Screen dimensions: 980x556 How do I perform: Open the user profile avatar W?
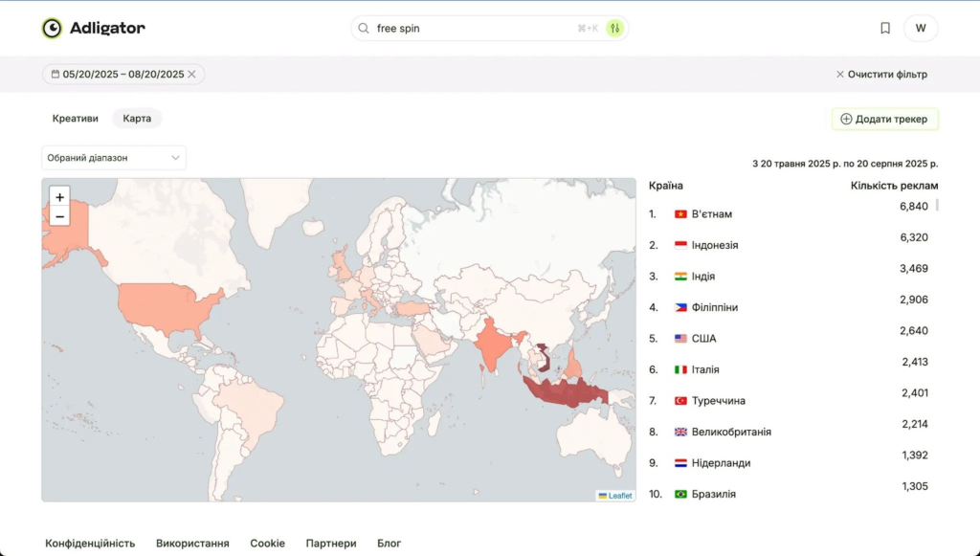921,29
